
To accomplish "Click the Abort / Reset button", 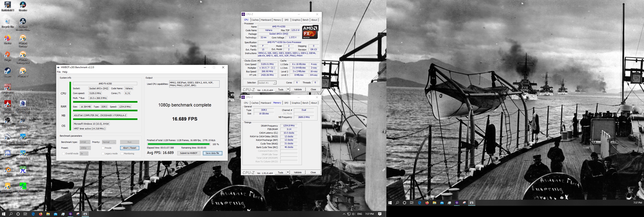I will click(129, 148).
